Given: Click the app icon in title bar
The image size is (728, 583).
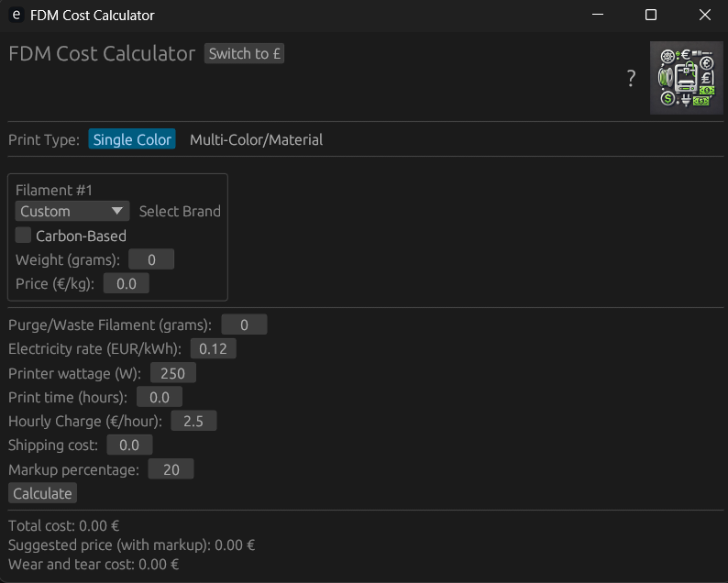Looking at the screenshot, I should [17, 15].
